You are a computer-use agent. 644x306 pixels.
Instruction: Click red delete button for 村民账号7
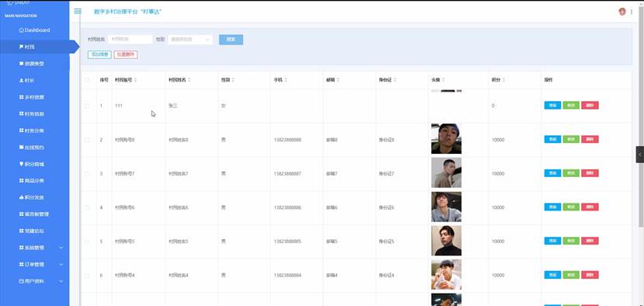[590, 173]
